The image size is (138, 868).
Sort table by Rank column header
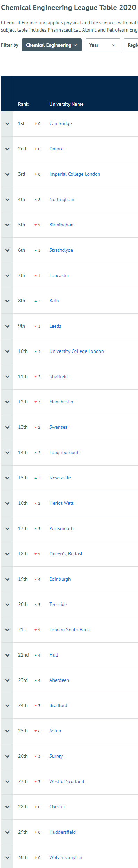pos(23,104)
